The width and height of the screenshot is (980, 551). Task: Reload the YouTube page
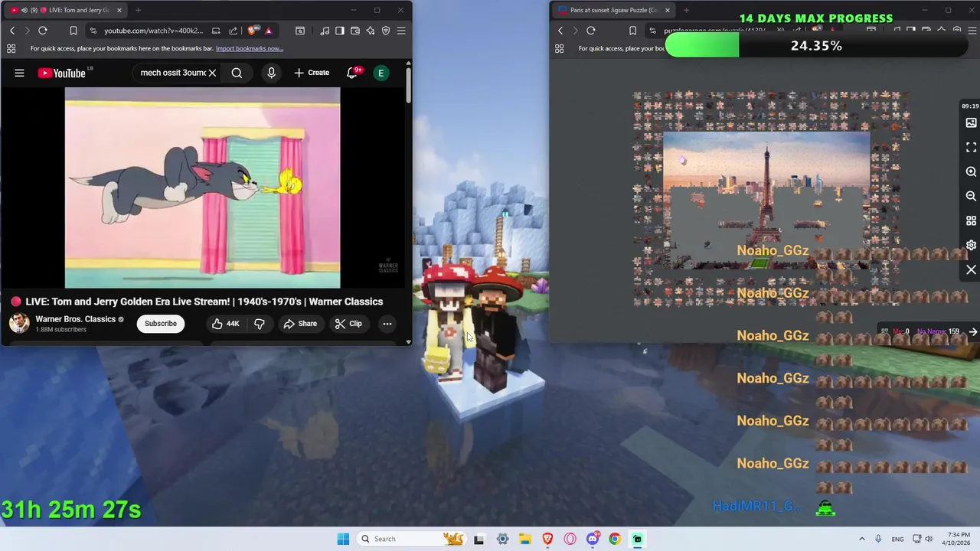click(43, 31)
